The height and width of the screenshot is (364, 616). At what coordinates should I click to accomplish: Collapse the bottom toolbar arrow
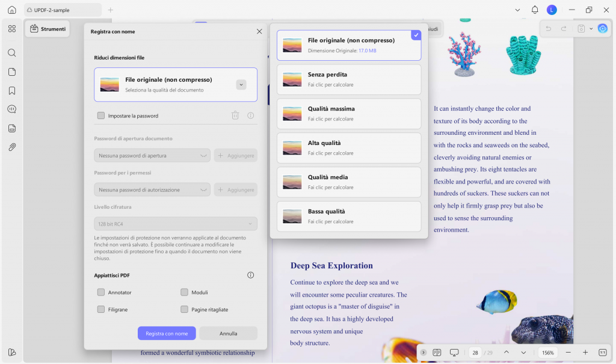coord(423,353)
